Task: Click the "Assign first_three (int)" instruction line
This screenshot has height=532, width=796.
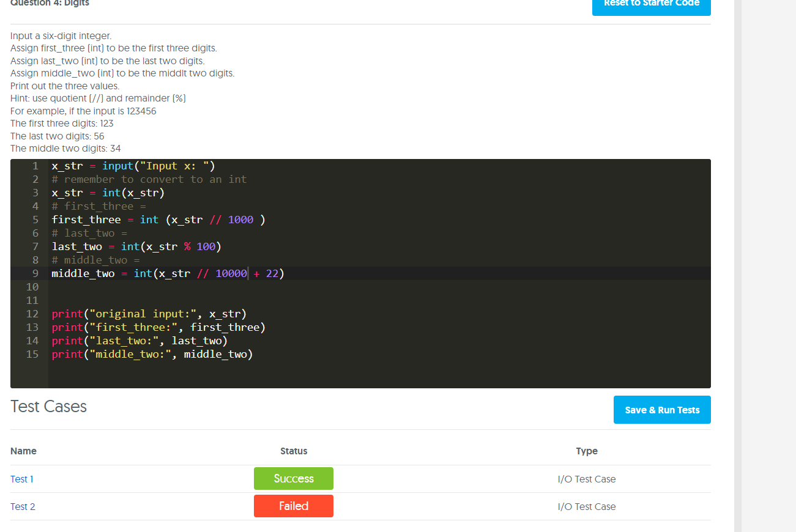Action: coord(114,48)
